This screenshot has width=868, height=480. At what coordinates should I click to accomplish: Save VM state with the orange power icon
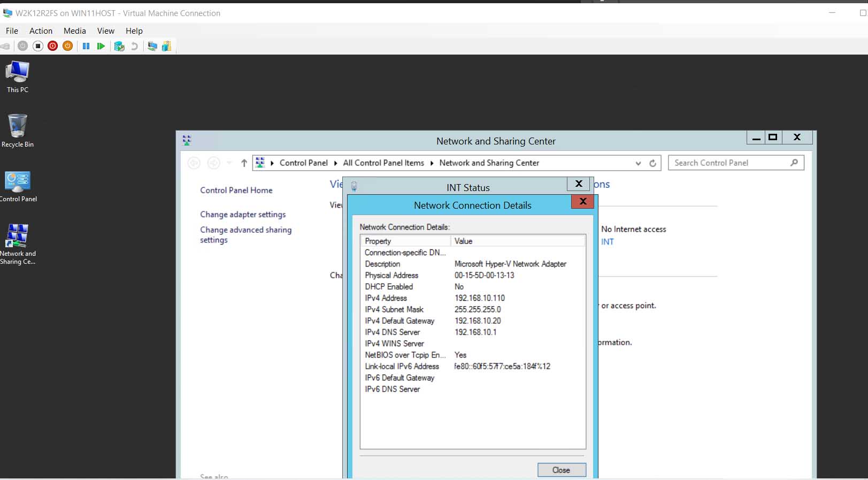tap(67, 46)
